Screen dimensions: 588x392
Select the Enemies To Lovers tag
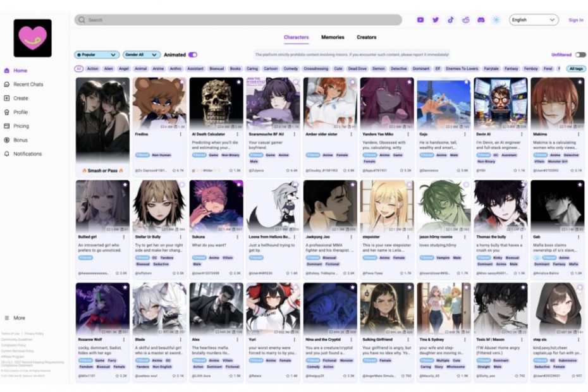[x=462, y=69]
